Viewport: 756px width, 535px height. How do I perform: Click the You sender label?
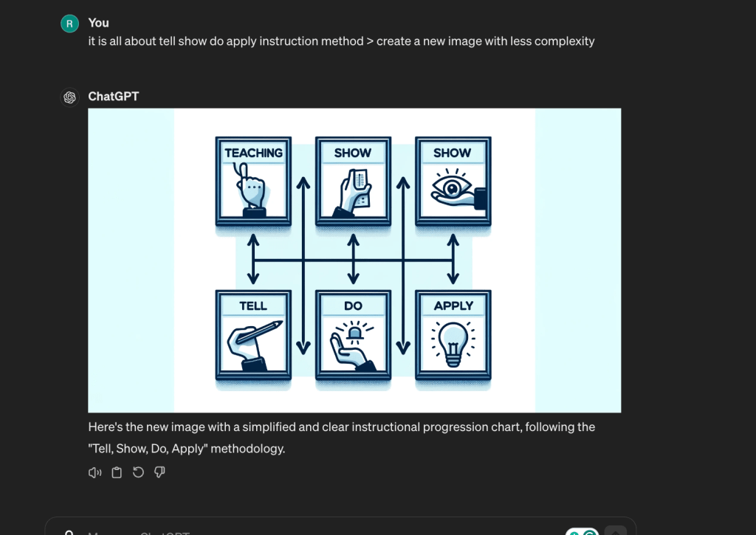pos(98,23)
